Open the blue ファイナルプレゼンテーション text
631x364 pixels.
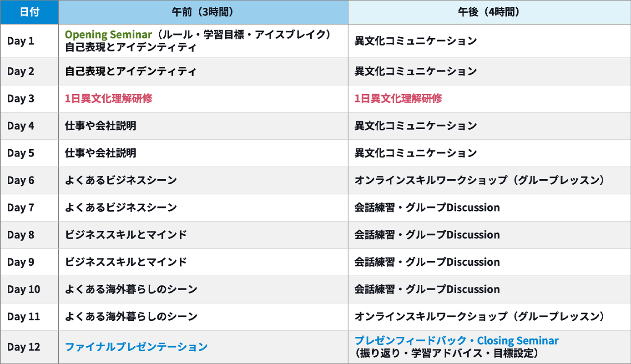[x=136, y=347]
